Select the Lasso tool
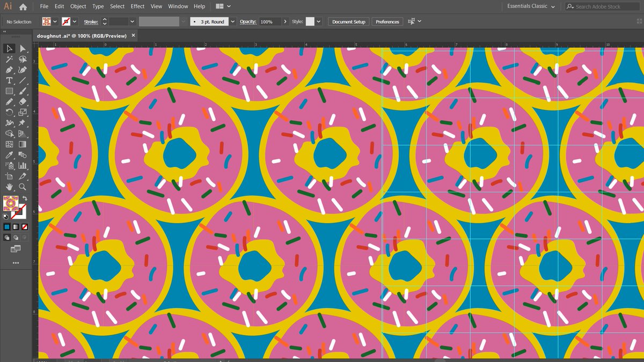Viewport: 644px width, 362px height. 23,60
